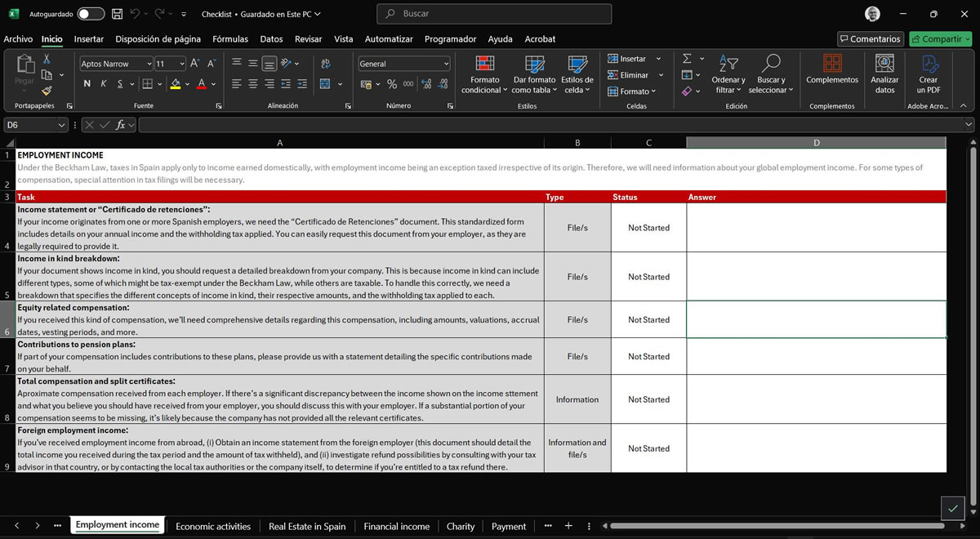Toggle the Autoguardado switch
The height and width of the screenshot is (539, 980).
click(x=91, y=14)
